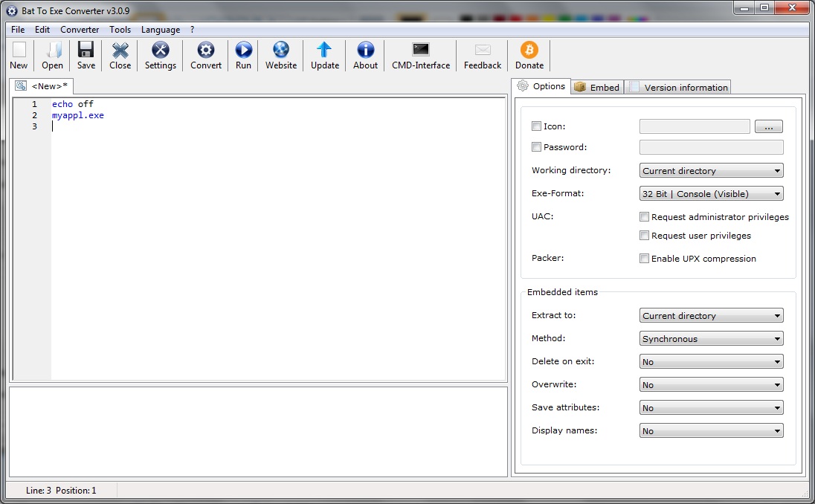Switch to the Embed tab
The height and width of the screenshot is (504, 815).
[597, 87]
